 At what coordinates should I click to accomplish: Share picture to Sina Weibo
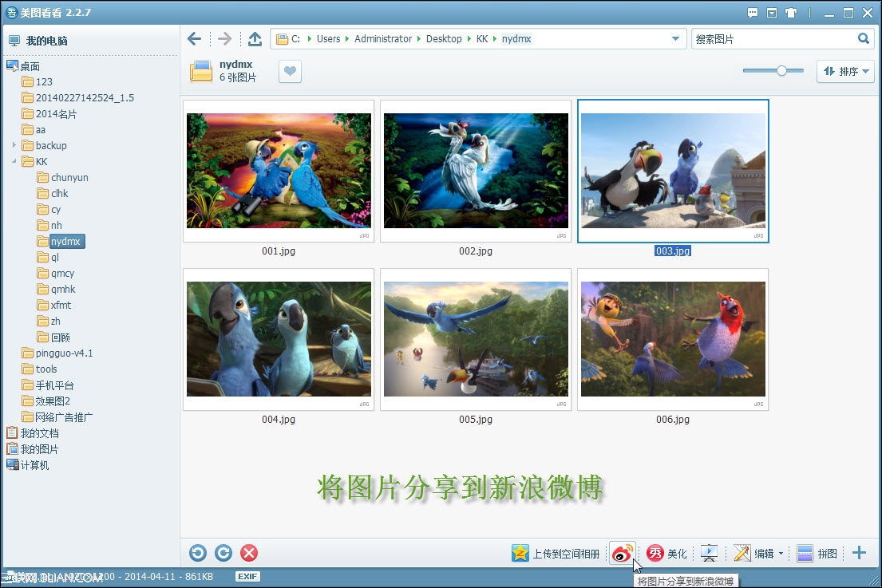click(x=623, y=553)
